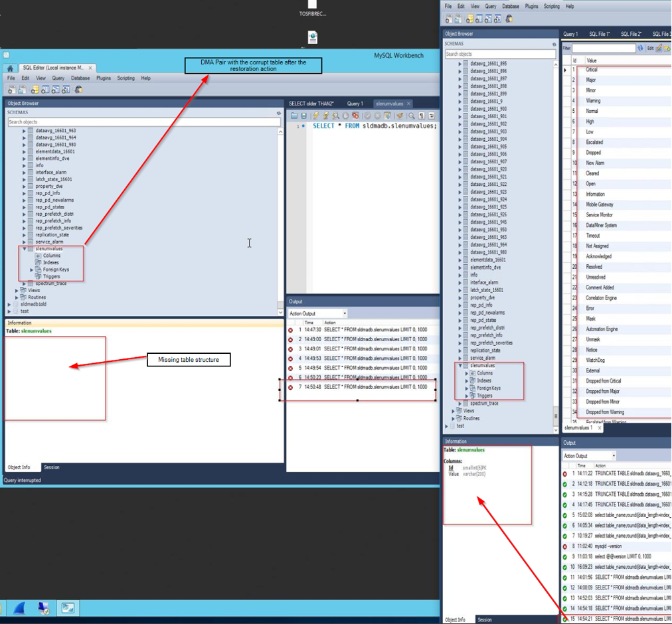Image resolution: width=672 pixels, height=624 pixels.
Task: Click Filter field in right result grid
Action: click(x=604, y=48)
